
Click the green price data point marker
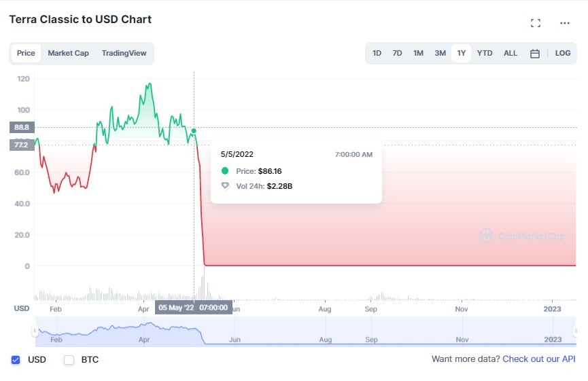pos(194,131)
